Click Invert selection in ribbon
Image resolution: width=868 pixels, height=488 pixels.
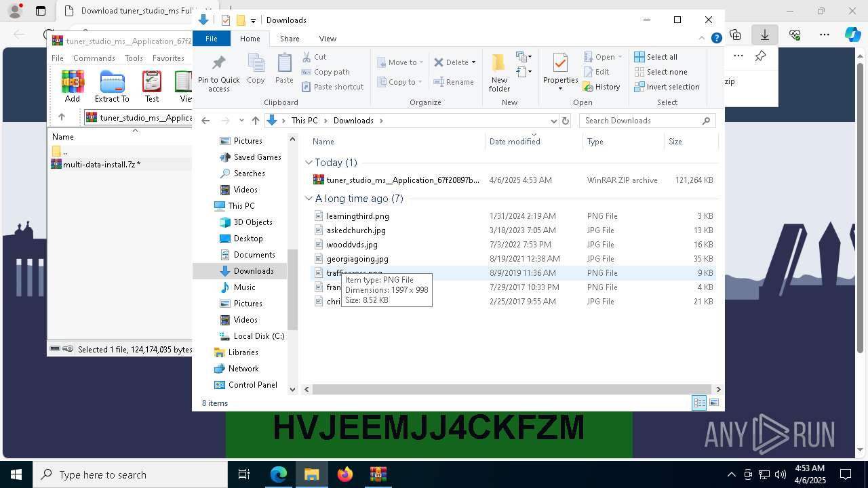(667, 87)
